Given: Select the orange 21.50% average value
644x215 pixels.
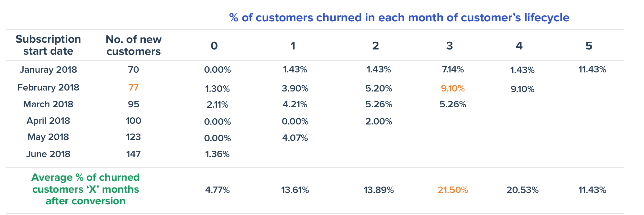Looking at the screenshot, I should (x=452, y=190).
